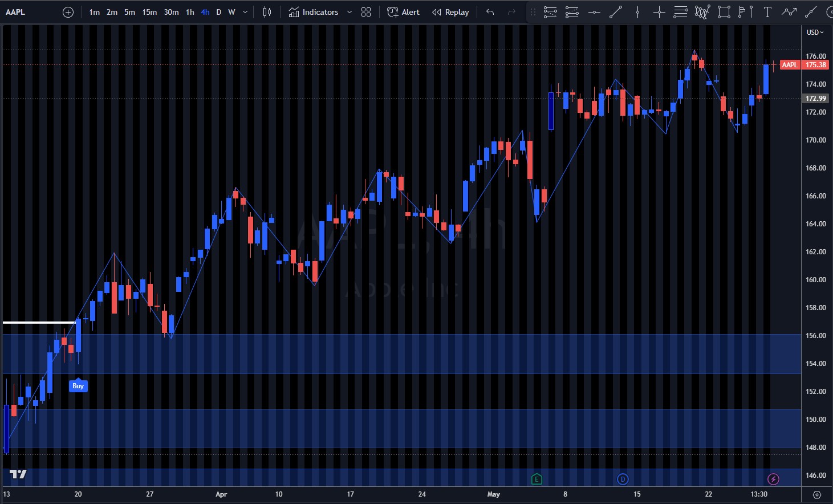Viewport: 833px width, 504px height.
Task: Create a new Alert
Action: coord(403,12)
